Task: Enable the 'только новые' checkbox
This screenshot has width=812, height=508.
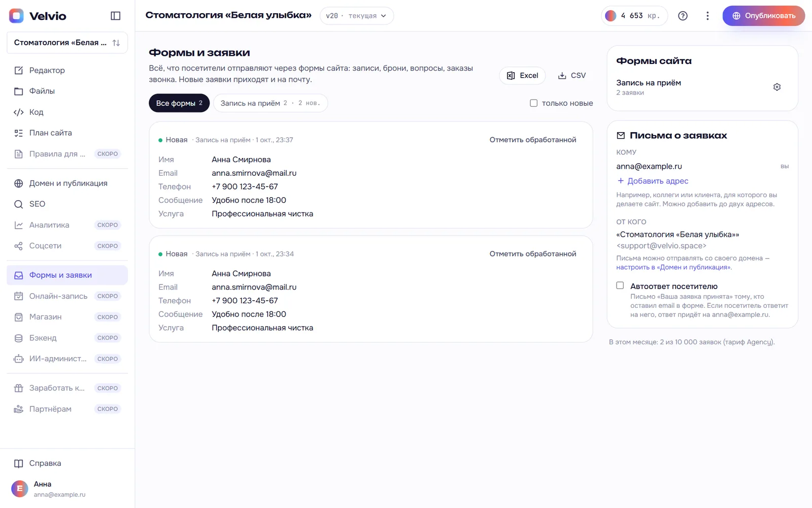Action: (533, 103)
